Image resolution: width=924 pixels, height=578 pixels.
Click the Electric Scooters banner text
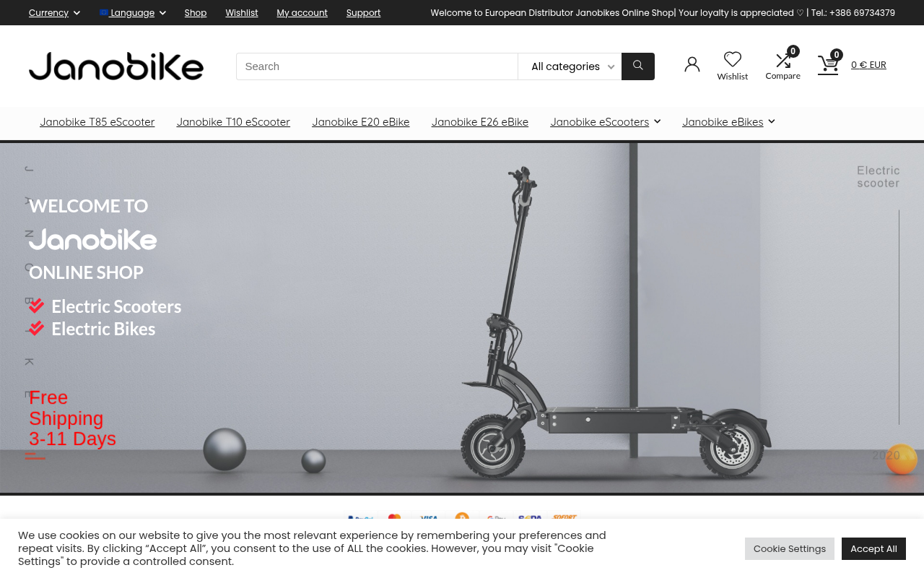pyautogui.click(x=116, y=307)
